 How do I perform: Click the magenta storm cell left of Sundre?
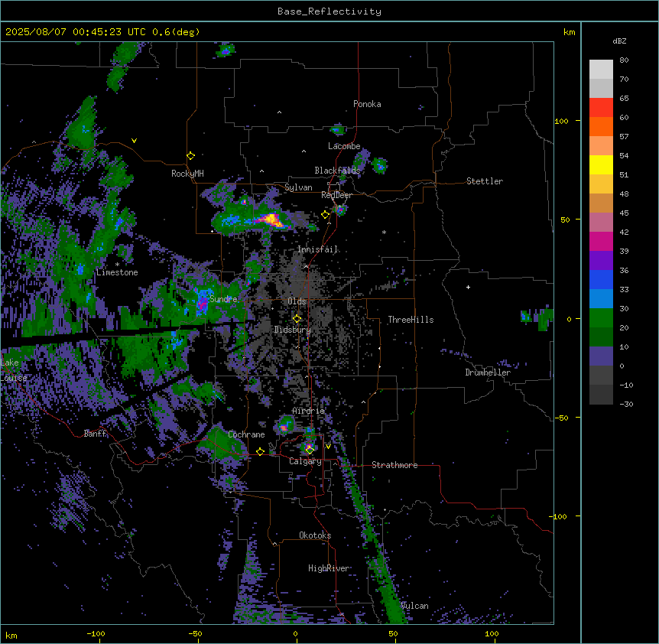pyautogui.click(x=203, y=302)
